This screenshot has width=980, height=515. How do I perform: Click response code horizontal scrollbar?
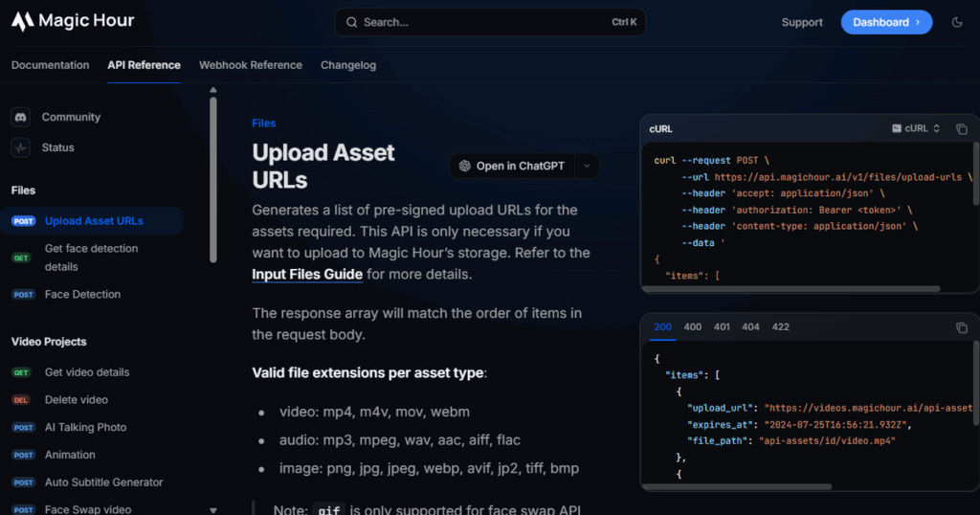click(738, 486)
